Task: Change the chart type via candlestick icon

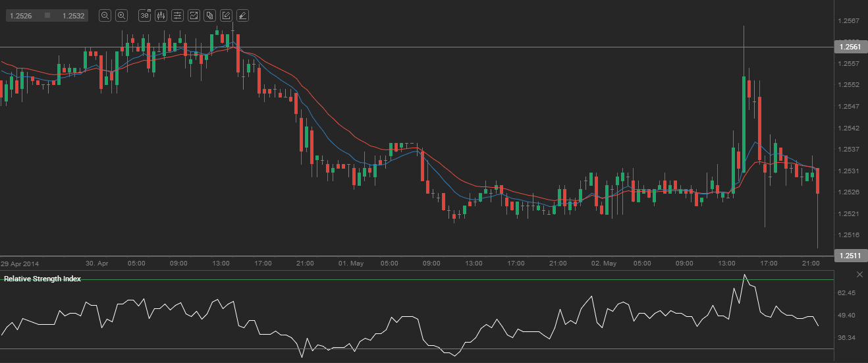Action: point(161,15)
